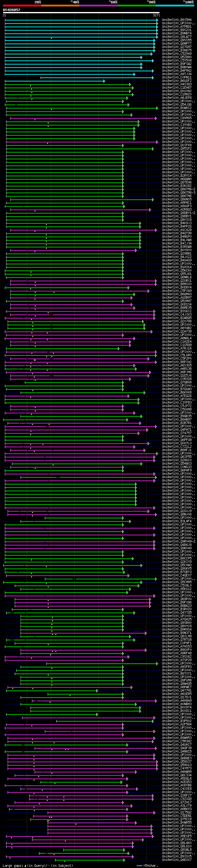The height and width of the screenshot is (868, 197).
Task: Select the UniRef100_C0PN11 label
Action: click(177, 78)
